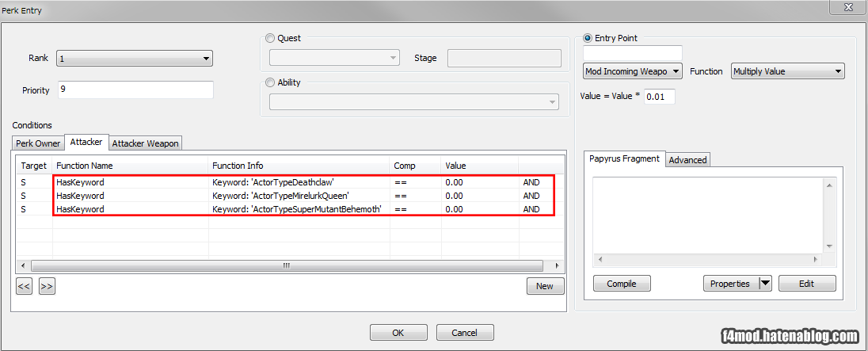The height and width of the screenshot is (351, 868).
Task: Click the New condition button
Action: coord(545,286)
